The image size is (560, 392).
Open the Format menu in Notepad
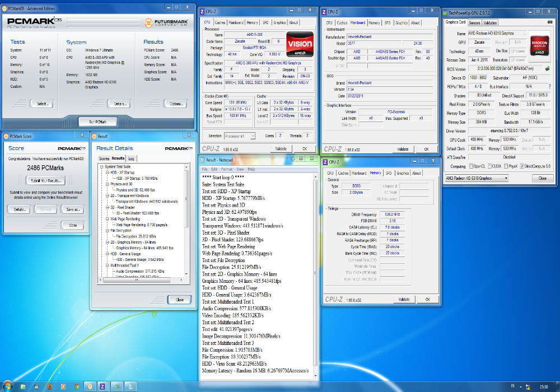pos(226,169)
